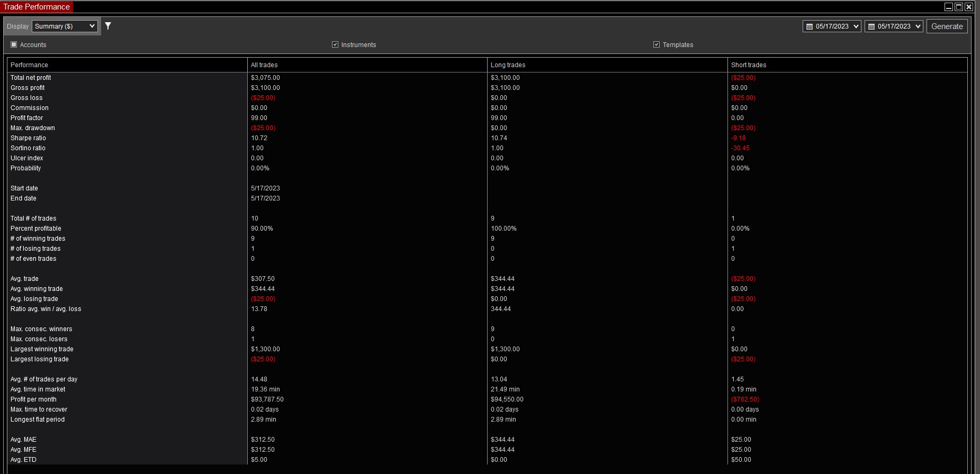Screen dimensions: 980x474
Task: Select the Sharpe ratio row label
Action: [x=28, y=138]
